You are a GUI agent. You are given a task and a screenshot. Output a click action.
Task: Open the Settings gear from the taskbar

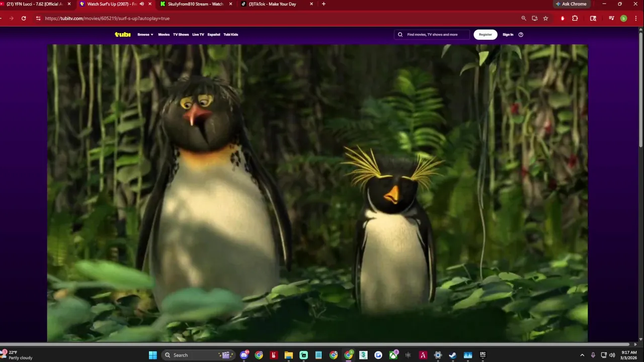(438, 355)
